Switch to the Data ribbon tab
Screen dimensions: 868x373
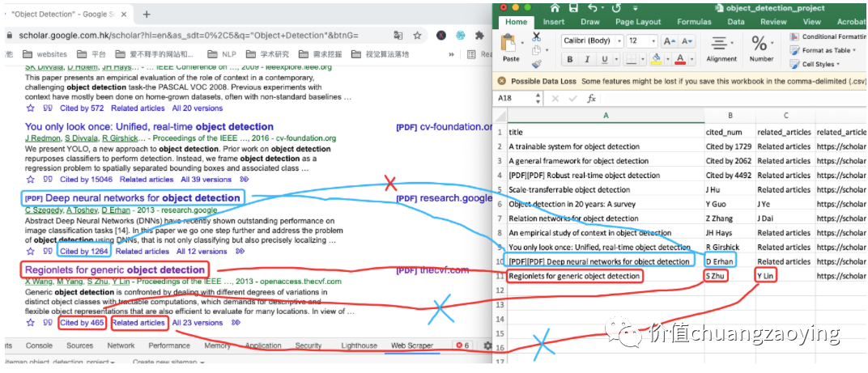tap(736, 22)
